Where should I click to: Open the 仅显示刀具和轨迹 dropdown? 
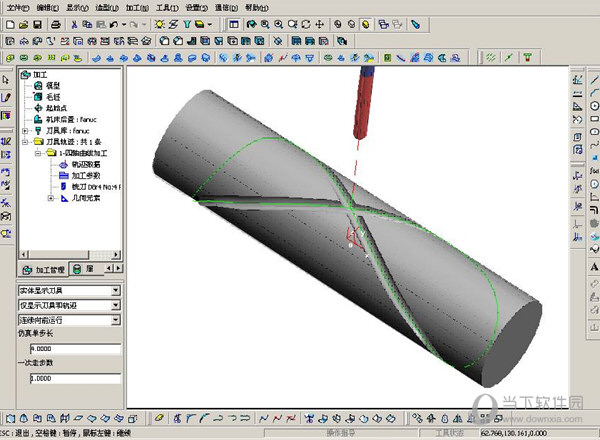point(116,305)
